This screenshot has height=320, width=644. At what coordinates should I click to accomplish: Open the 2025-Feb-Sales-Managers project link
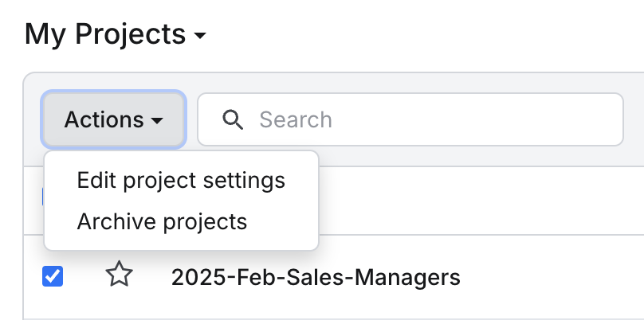coord(316,277)
